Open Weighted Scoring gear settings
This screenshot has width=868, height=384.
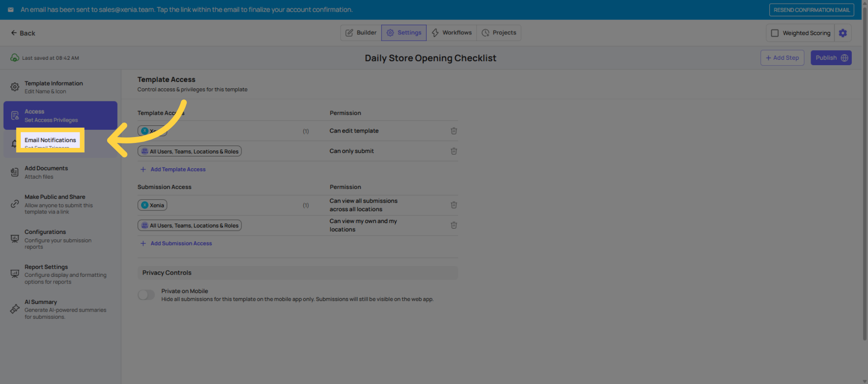coord(843,33)
